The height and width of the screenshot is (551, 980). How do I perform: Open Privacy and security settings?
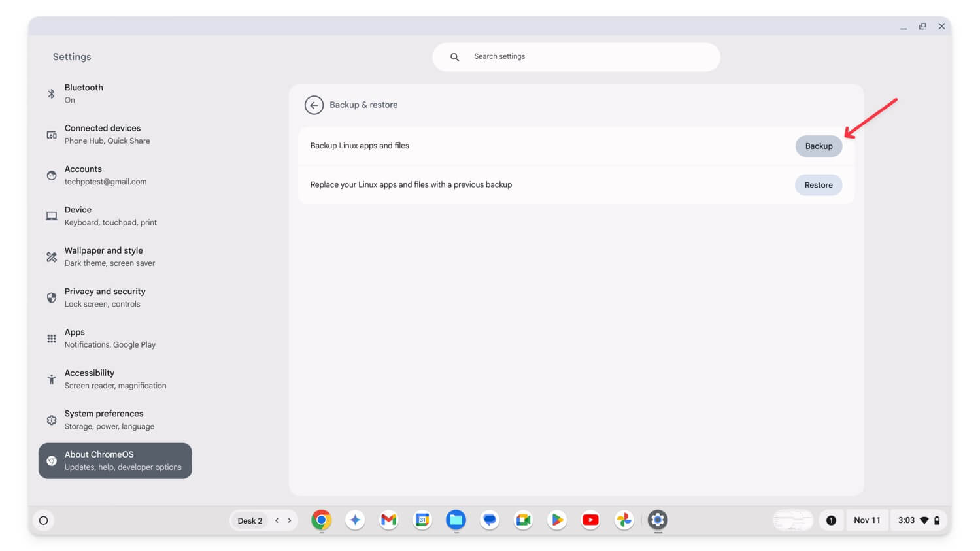(115, 297)
